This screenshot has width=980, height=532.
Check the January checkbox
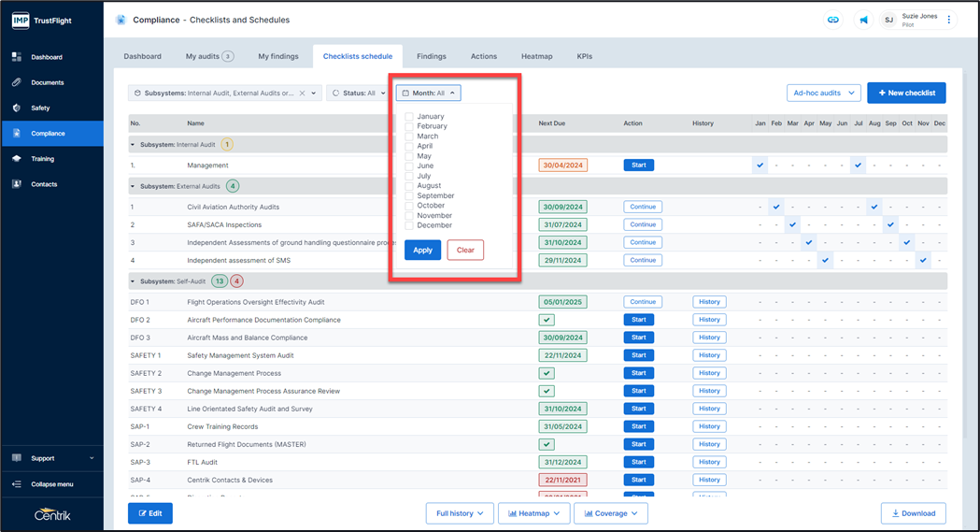(409, 117)
